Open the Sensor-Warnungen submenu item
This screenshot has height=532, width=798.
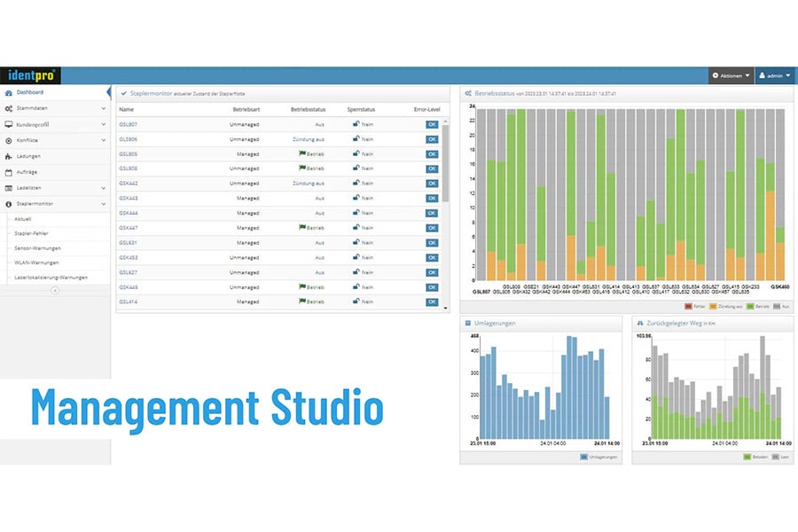(37, 247)
